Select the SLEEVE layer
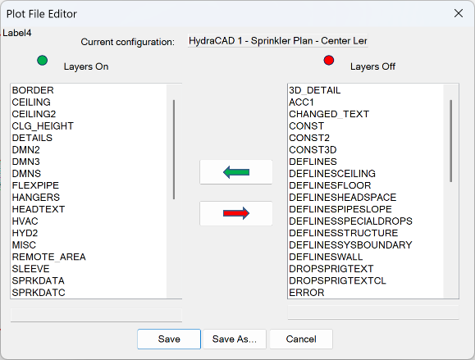 pyautogui.click(x=89, y=269)
